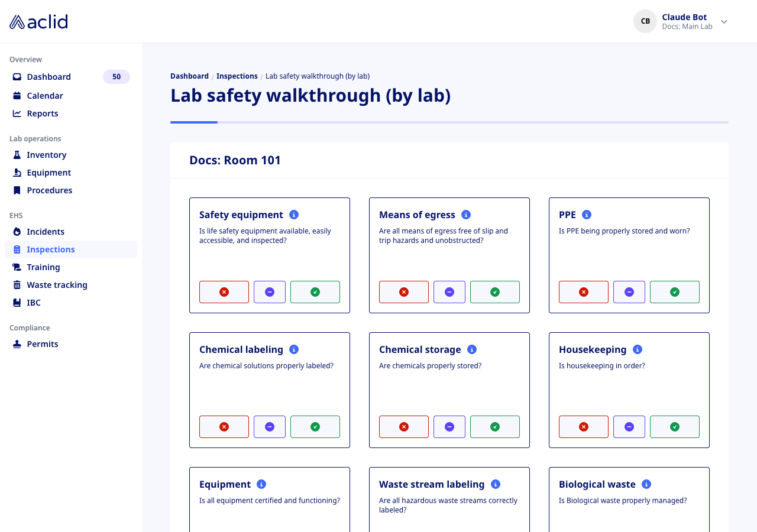Show info for Waste stream labeling
757x532 pixels.
coord(496,484)
